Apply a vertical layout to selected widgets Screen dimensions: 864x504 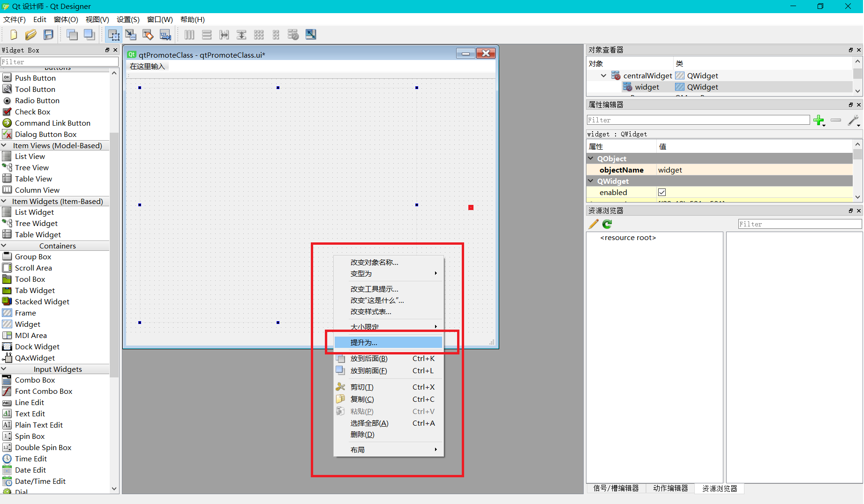pyautogui.click(x=207, y=34)
